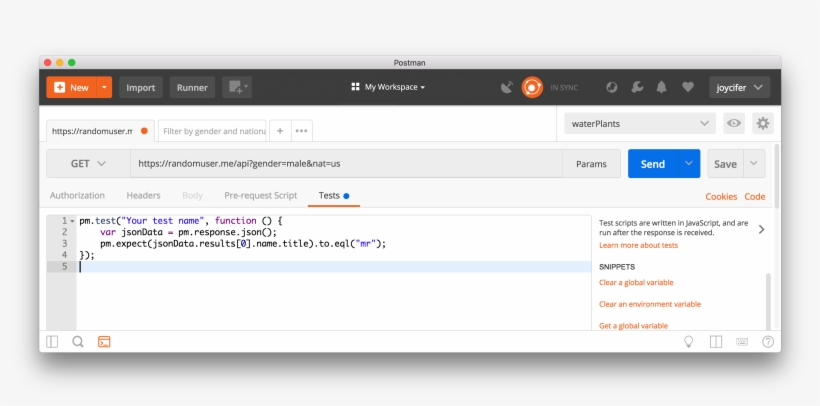Switch to the Headers tab
The image size is (820, 406).
pos(143,195)
